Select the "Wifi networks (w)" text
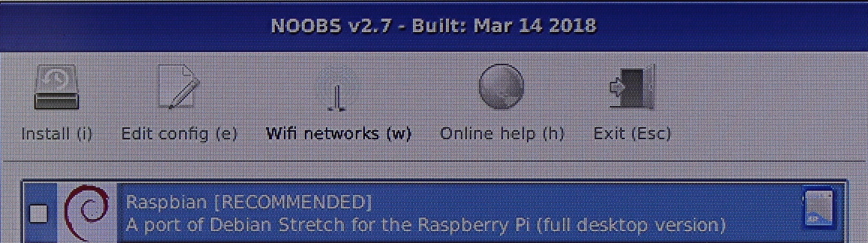 [339, 134]
